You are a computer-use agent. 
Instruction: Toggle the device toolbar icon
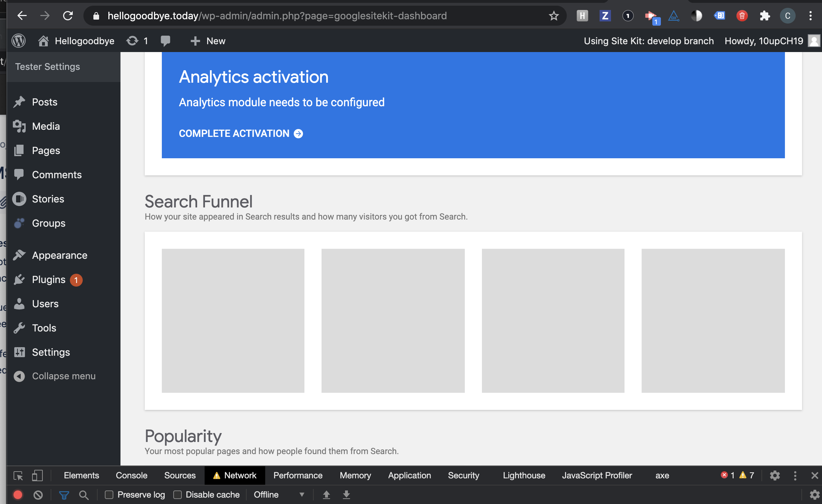coord(37,475)
